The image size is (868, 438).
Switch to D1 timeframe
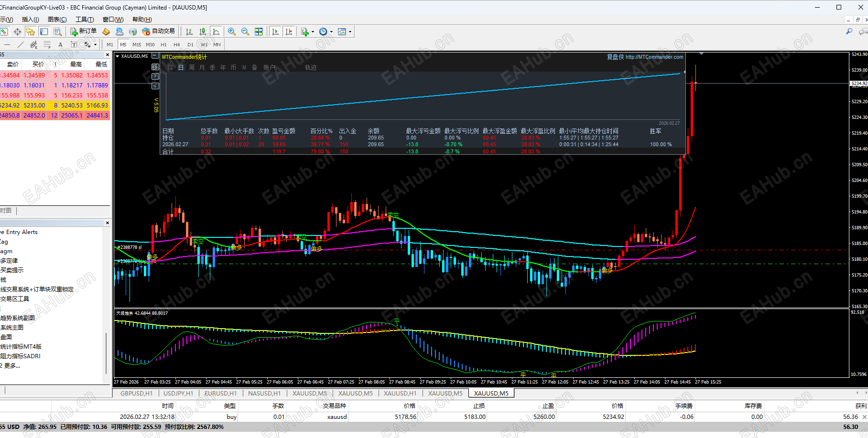(x=190, y=44)
